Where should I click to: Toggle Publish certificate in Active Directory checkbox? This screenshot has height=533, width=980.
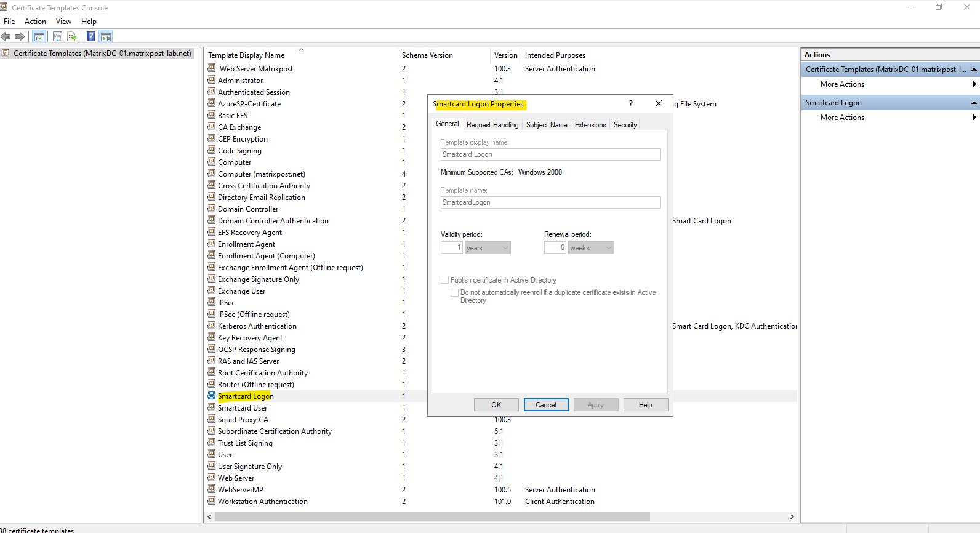tap(445, 279)
